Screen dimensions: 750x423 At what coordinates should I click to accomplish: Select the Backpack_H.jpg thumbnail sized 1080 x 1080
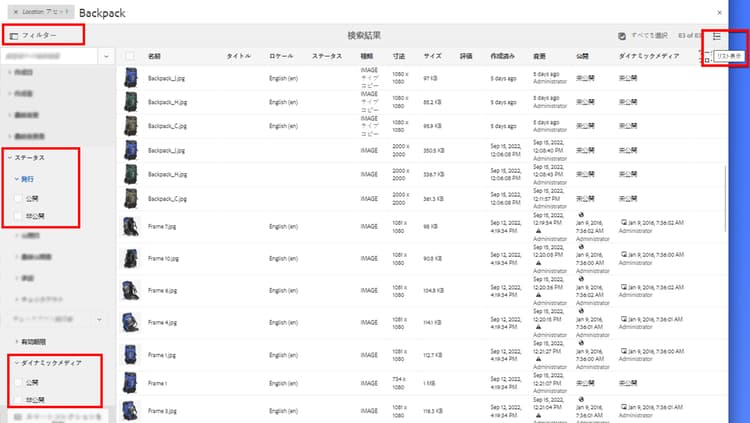pyautogui.click(x=130, y=102)
